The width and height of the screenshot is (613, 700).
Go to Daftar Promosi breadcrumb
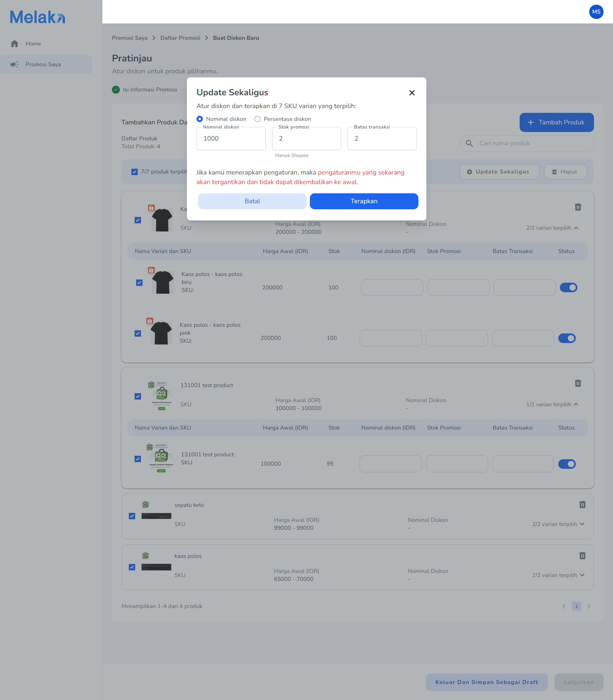180,38
